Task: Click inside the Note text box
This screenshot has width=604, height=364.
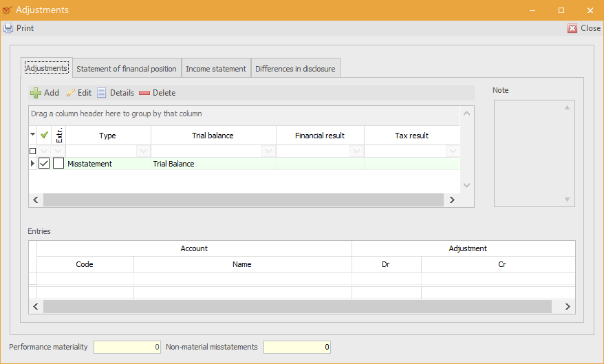Action: click(535, 153)
